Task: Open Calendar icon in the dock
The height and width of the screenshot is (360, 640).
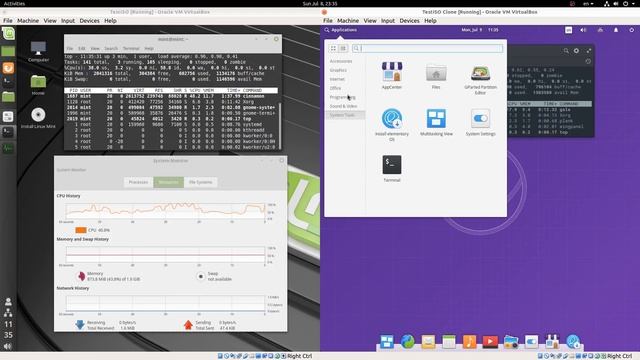Action: point(449,341)
